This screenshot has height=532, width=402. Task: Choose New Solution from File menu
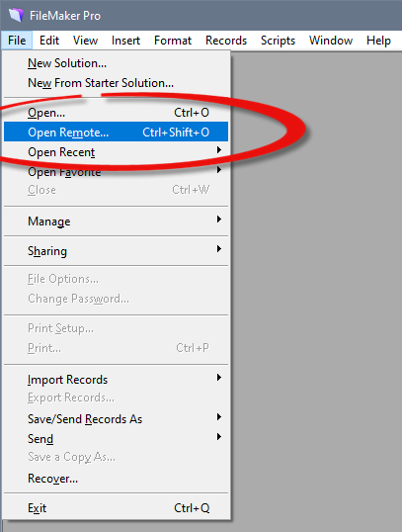pos(116,63)
